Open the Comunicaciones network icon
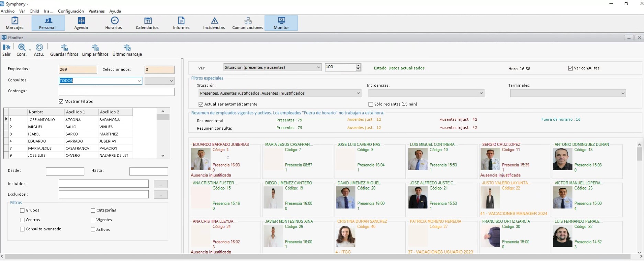The image size is (644, 261). [x=248, y=21]
